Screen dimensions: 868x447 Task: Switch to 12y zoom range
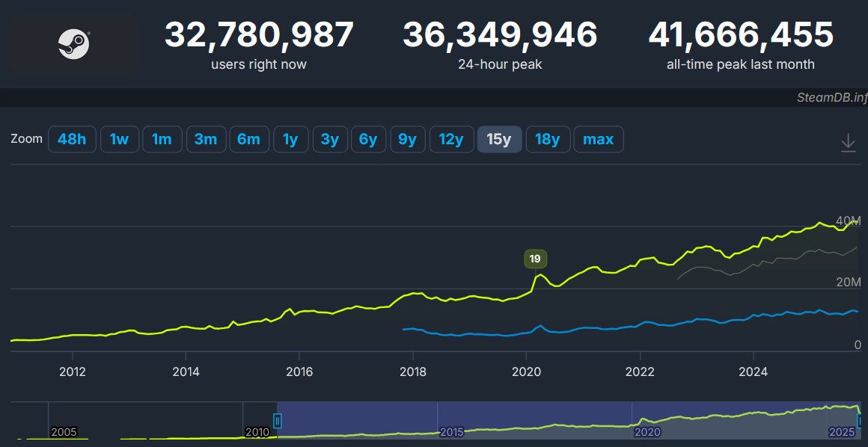[x=451, y=139]
